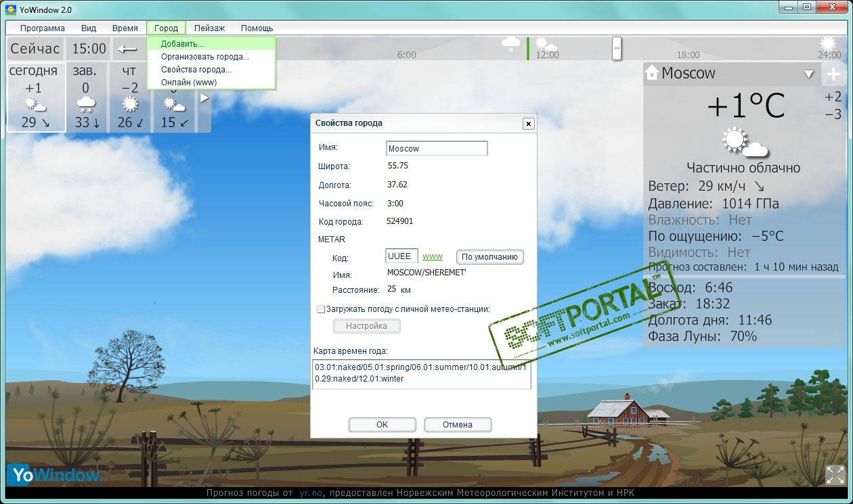The height and width of the screenshot is (504, 853).
Task: Click the Давление 1014 ГПа text
Action: point(714,204)
